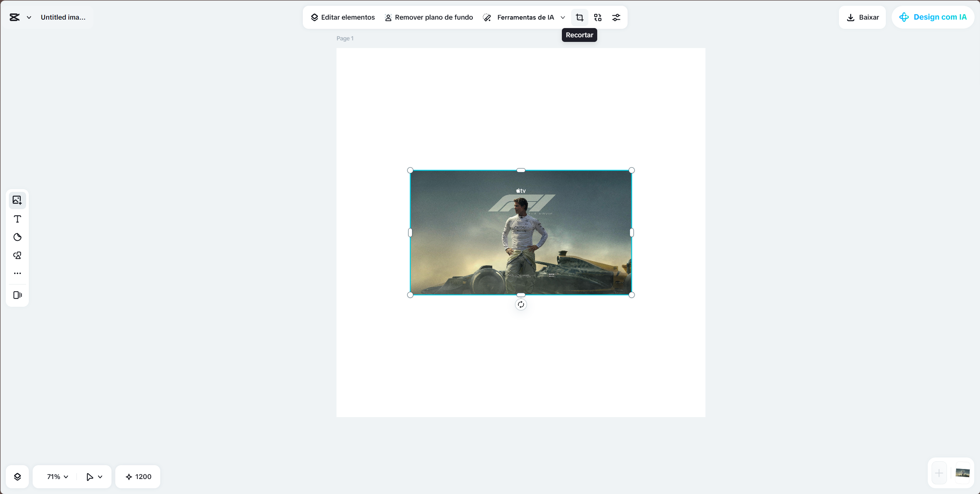The image size is (980, 494).
Task: Select the Text tool in sidebar
Action: (17, 219)
